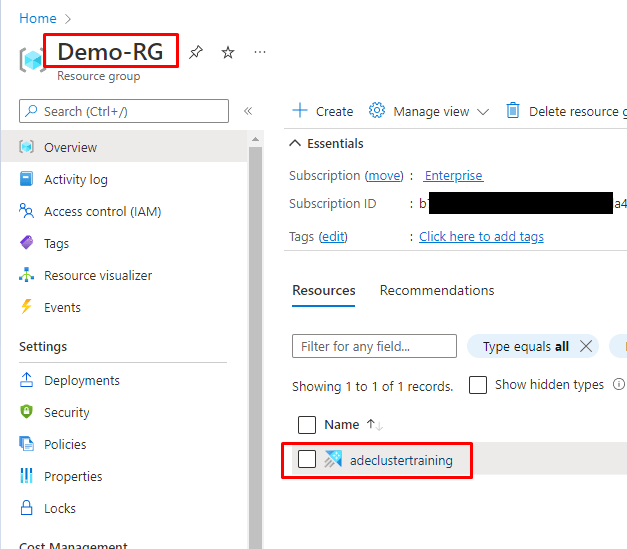
Task: Click Delete resource group button label
Action: point(577,111)
